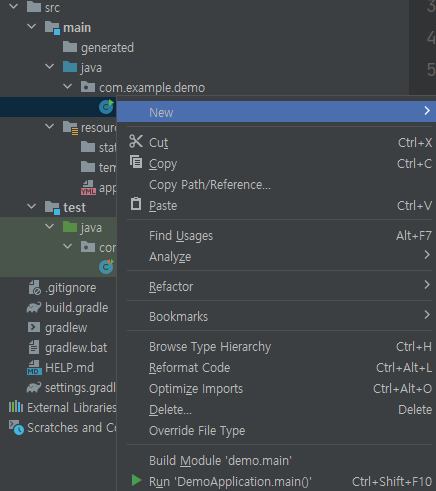
Task: Click the com.example.demo package icon
Action: [x=88, y=87]
